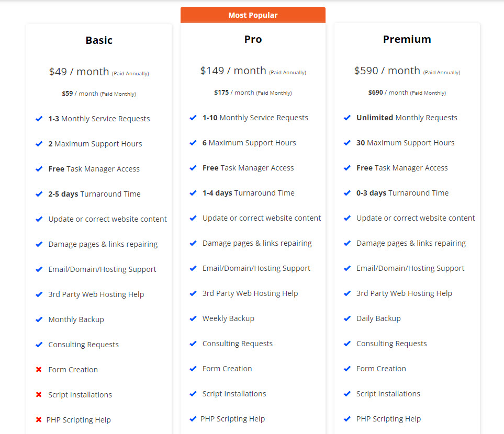Click Monthly Backup in the Basic plan
Image resolution: width=504 pixels, height=434 pixels.
coord(76,319)
